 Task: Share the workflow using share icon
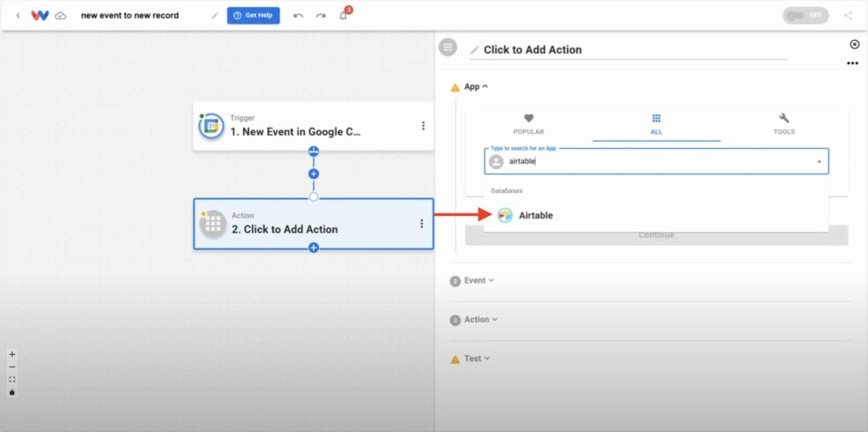(x=848, y=15)
